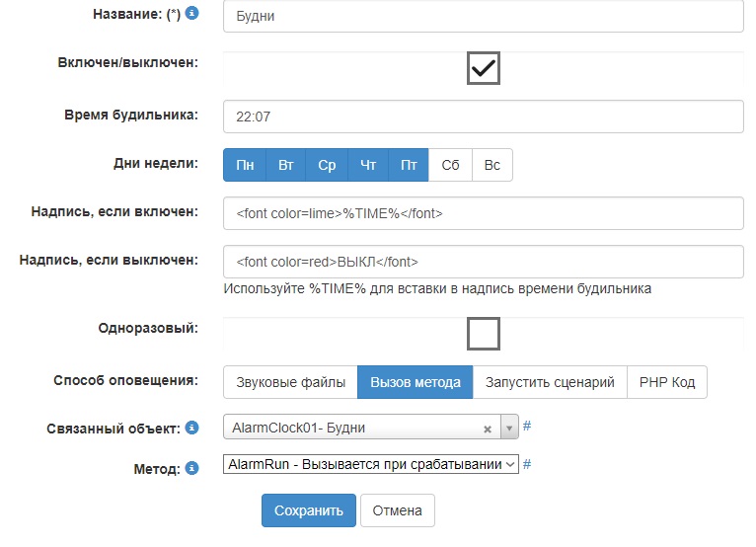Focus the Название text field
This screenshot has height=547, width=756.
point(483,16)
